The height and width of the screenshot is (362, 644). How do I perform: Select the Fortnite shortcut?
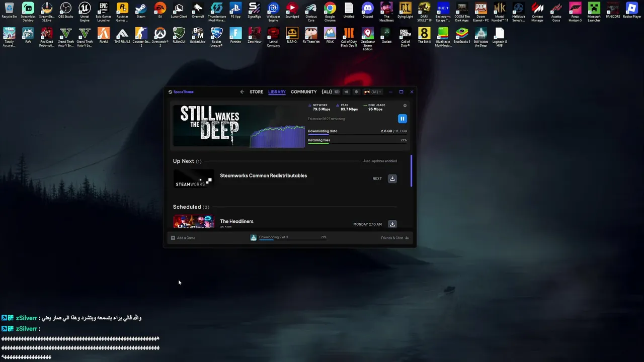coord(235,36)
